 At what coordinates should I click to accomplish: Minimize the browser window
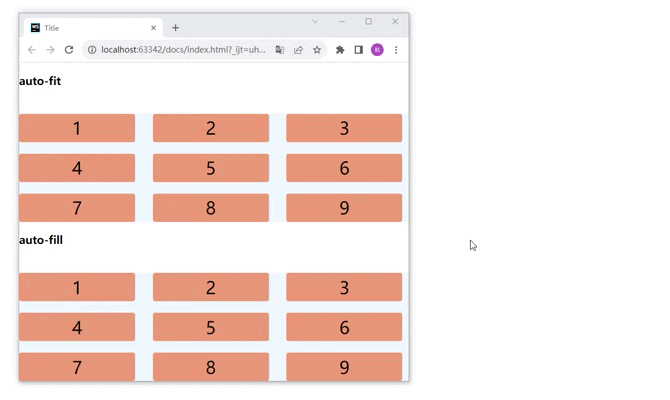(342, 21)
